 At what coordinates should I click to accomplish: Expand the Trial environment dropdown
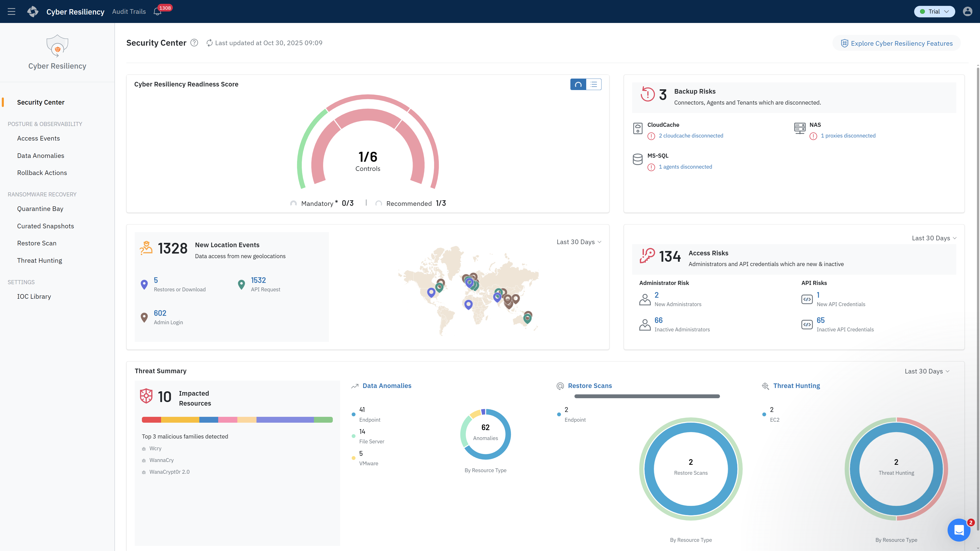[934, 11]
